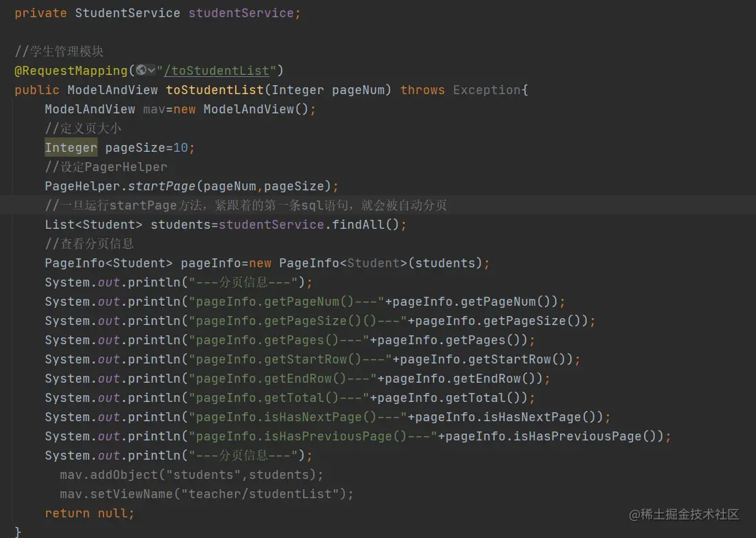Click the line "PageInfo<Student> pageInfo=new PageInfo<Student>(students);"

coord(267,263)
